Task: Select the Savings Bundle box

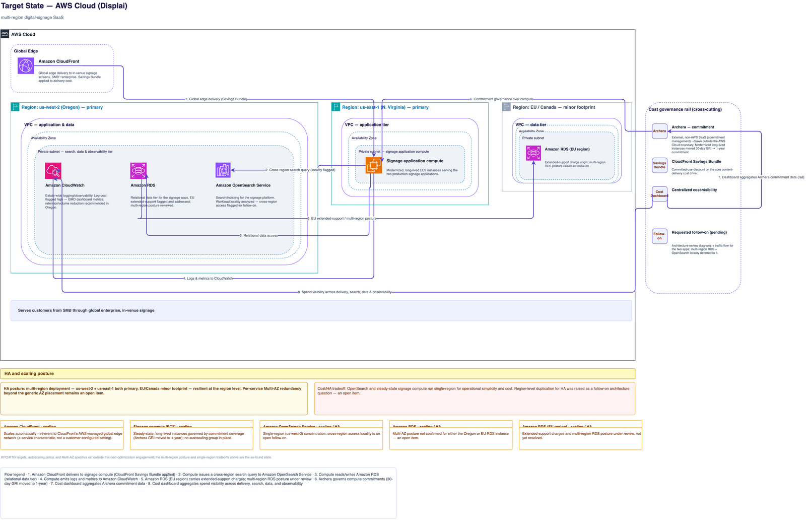Action: point(659,165)
